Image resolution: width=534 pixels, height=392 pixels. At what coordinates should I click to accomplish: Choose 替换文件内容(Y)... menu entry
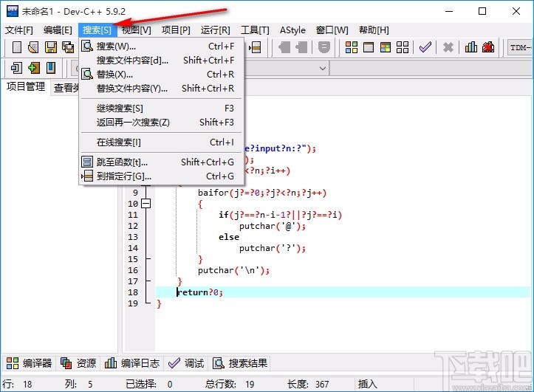click(162, 88)
